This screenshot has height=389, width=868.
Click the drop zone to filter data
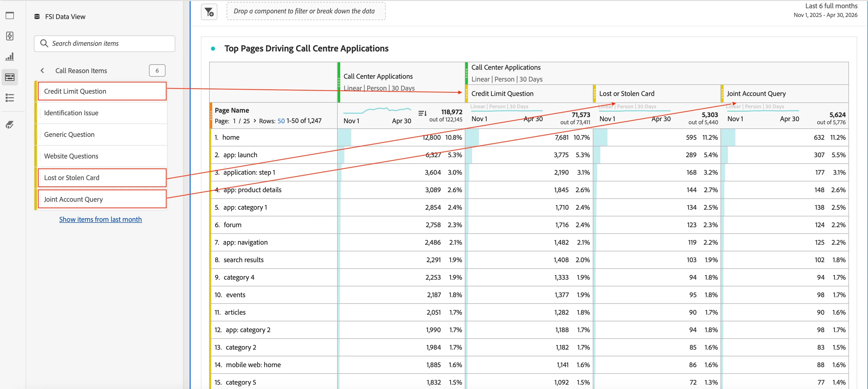tap(306, 11)
